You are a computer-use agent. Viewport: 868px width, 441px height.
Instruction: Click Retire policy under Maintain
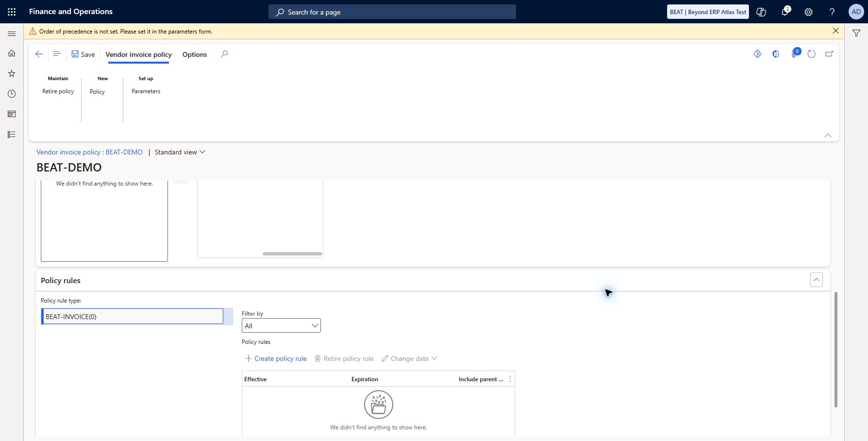[x=58, y=91]
